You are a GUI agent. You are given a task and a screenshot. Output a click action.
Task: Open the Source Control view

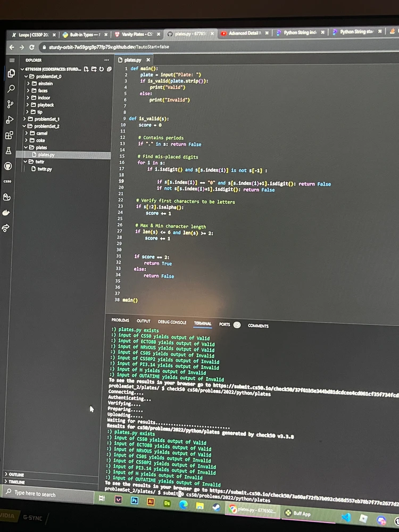(x=10, y=104)
